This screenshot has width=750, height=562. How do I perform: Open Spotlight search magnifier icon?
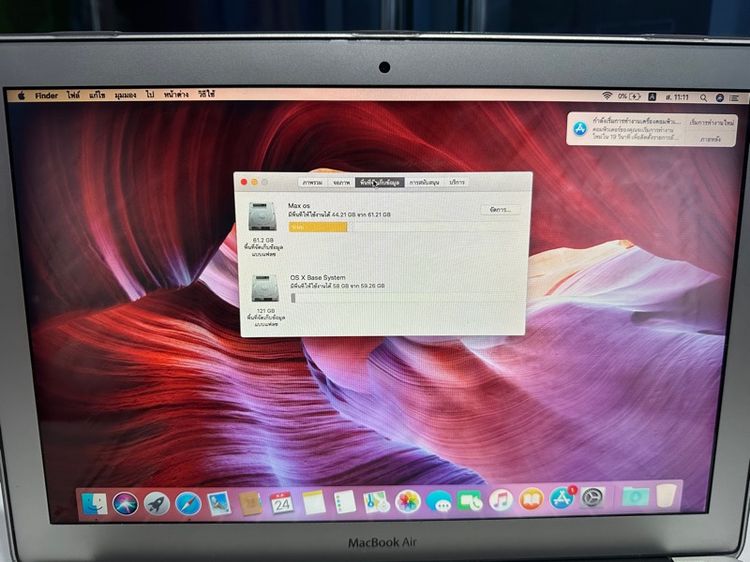point(704,98)
